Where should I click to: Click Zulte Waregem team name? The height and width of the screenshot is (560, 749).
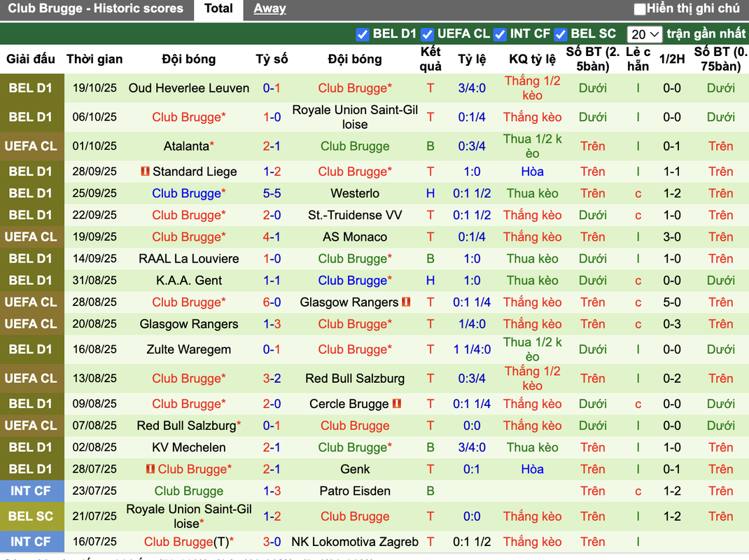coord(189,349)
